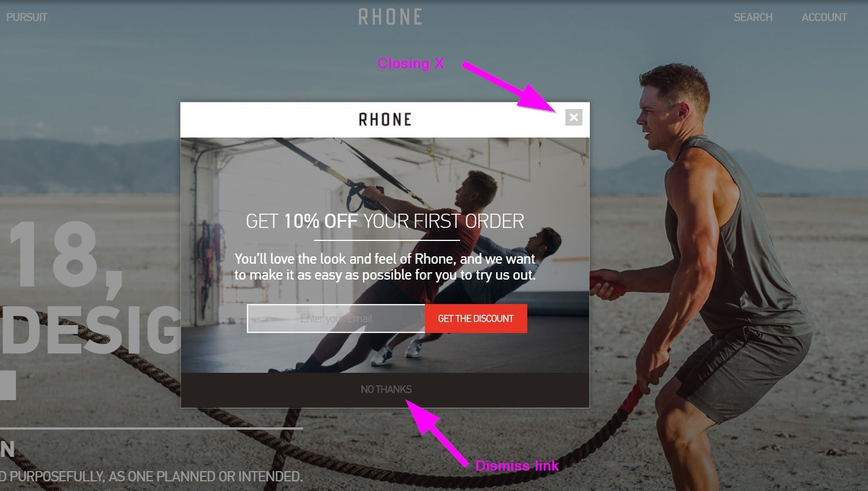Click the 'PURPOSEFULLY, AS ONE PLANNED' tagline
This screenshot has height=491, width=868.
[151, 476]
